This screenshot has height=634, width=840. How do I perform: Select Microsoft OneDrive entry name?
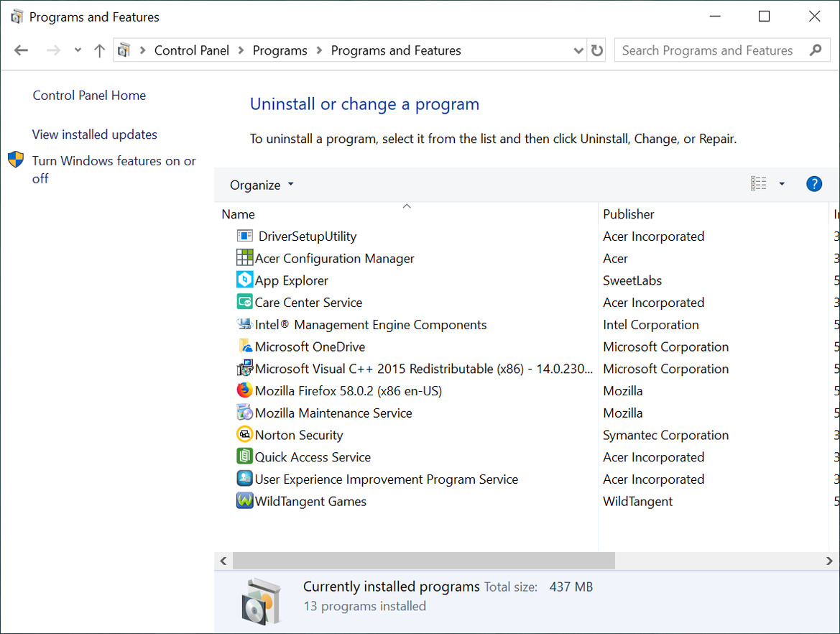[310, 346]
